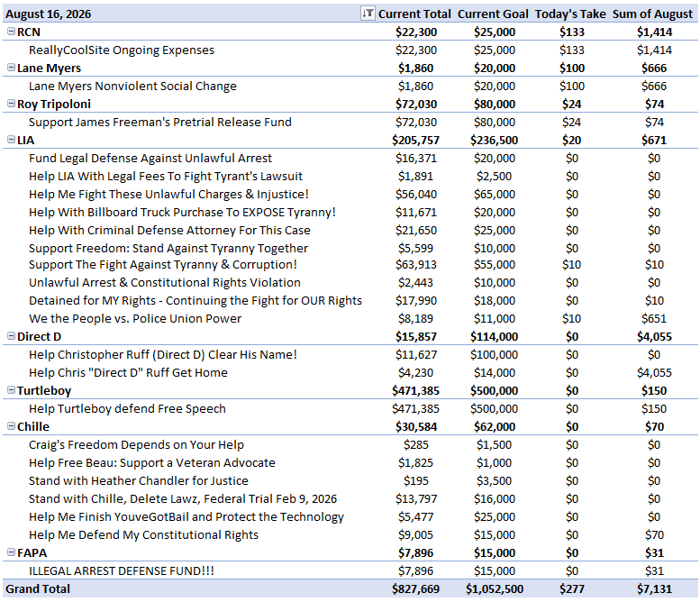Select We the People August sum $651
700x602 pixels.
(x=654, y=318)
